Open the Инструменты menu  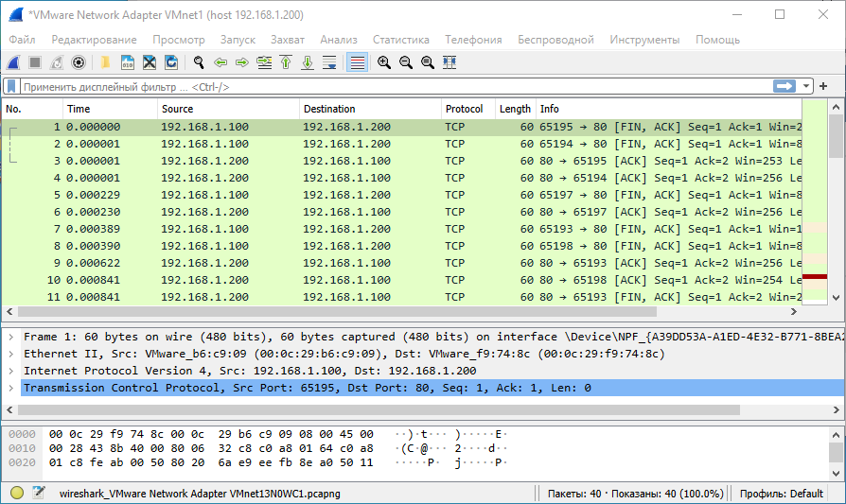(x=644, y=40)
